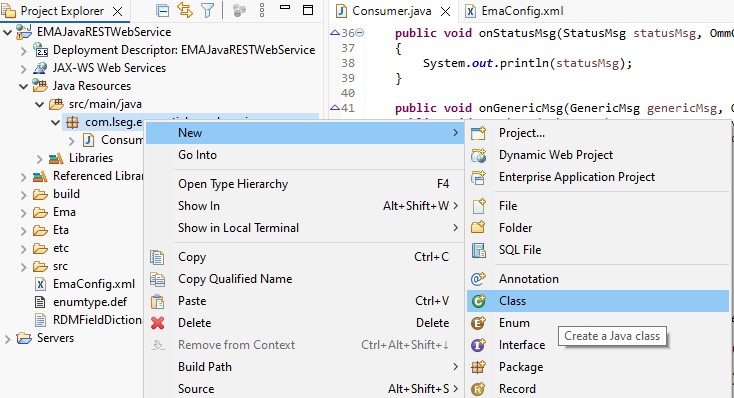
Task: Click the JAX-WS Web Services icon
Action: 40,68
